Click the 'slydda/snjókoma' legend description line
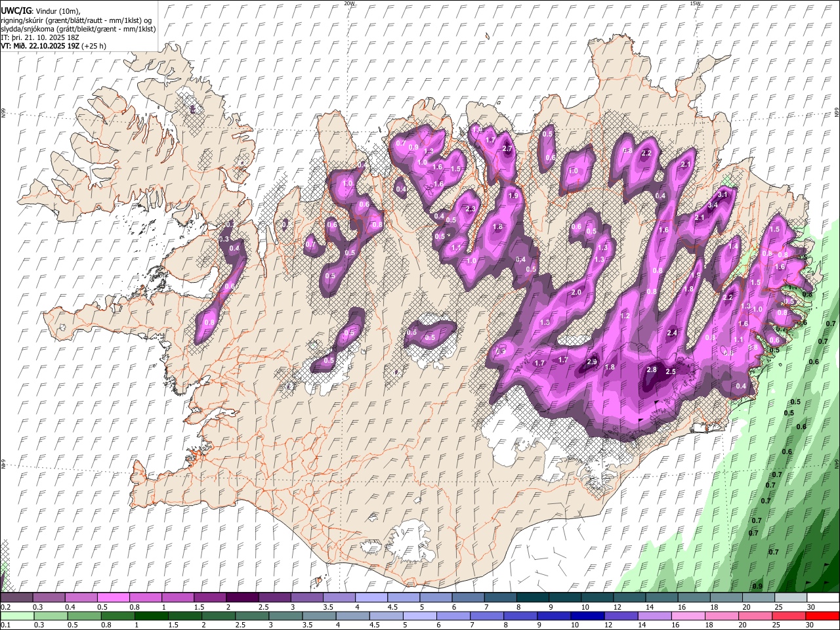This screenshot has width=840, height=630. [78, 29]
